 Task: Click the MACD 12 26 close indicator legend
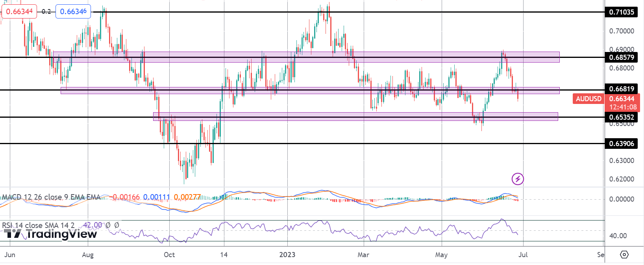51,197
